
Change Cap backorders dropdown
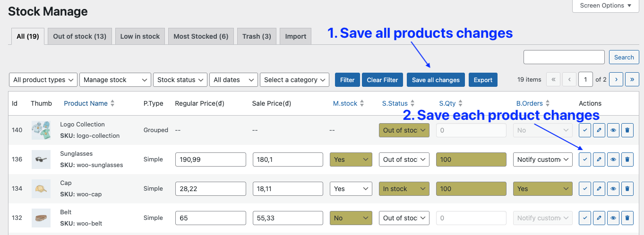(543, 189)
